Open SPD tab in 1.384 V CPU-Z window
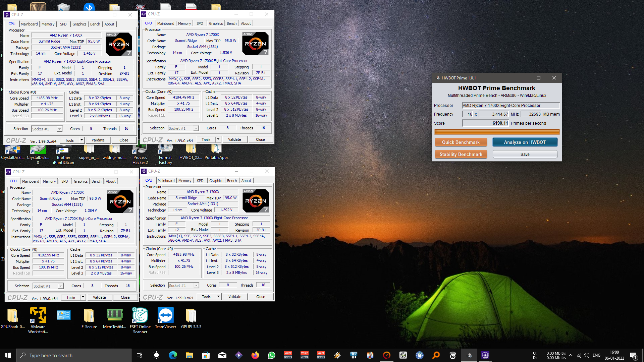 tap(65, 181)
